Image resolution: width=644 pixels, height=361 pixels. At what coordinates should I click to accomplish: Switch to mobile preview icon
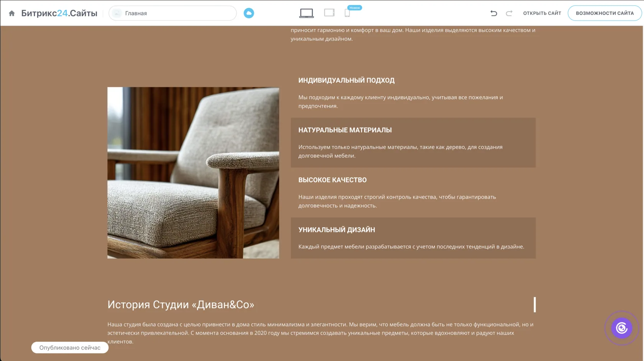[x=347, y=13]
